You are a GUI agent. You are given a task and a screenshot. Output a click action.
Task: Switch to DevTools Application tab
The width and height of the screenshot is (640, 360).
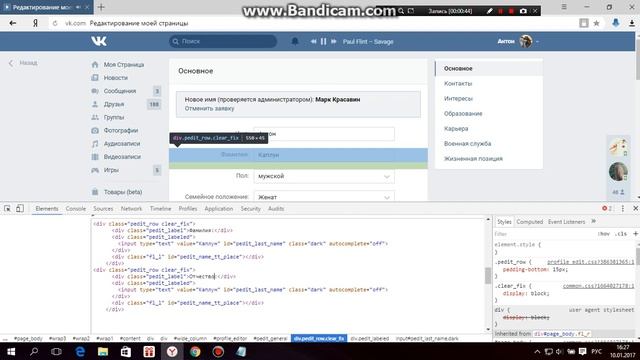click(x=218, y=209)
